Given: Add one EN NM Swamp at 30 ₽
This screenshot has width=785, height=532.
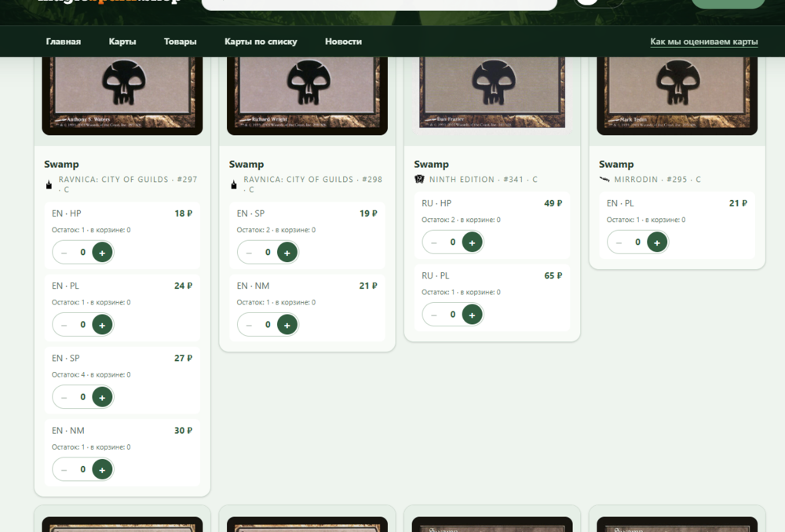Looking at the screenshot, I should tap(102, 469).
